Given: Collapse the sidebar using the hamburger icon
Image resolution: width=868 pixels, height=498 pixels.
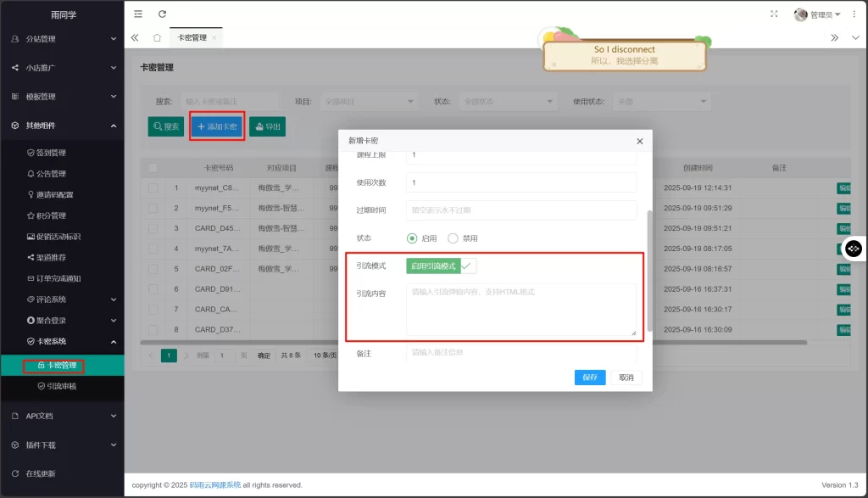Looking at the screenshot, I should 137,14.
